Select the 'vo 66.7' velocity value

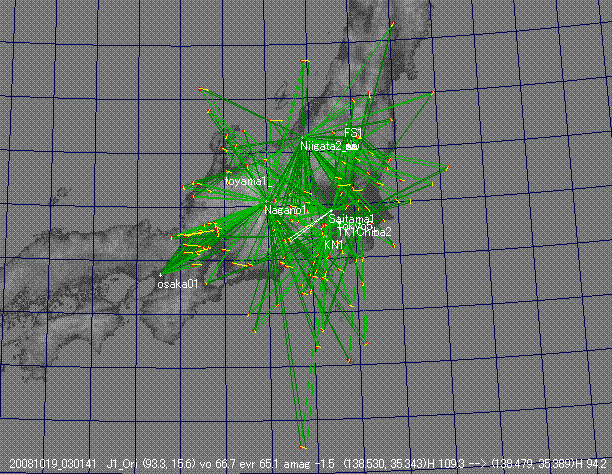(217, 464)
